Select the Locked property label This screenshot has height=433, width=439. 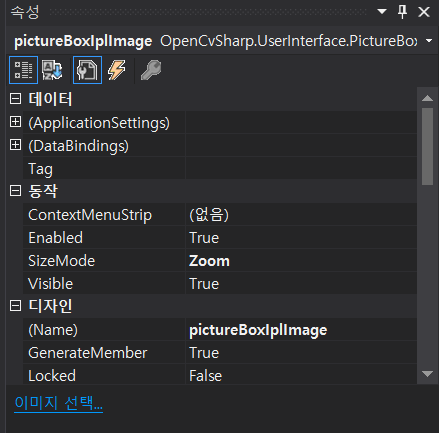(52, 376)
